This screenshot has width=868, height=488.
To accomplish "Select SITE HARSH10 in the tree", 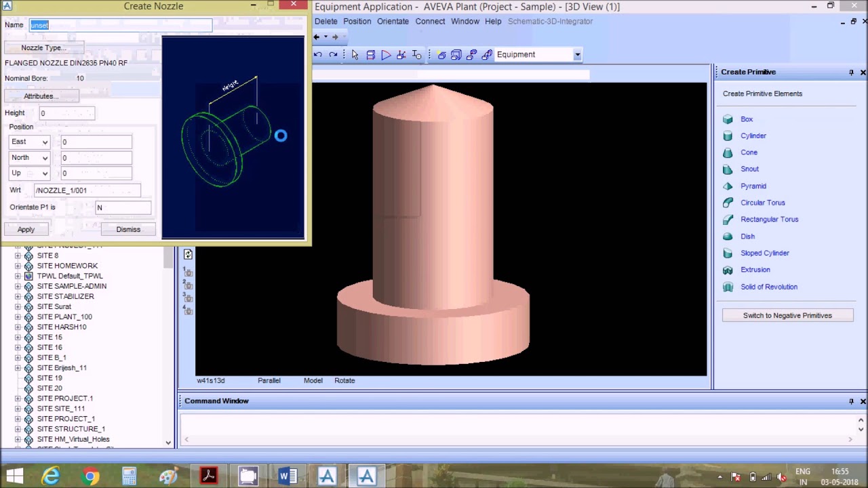I will tap(62, 327).
